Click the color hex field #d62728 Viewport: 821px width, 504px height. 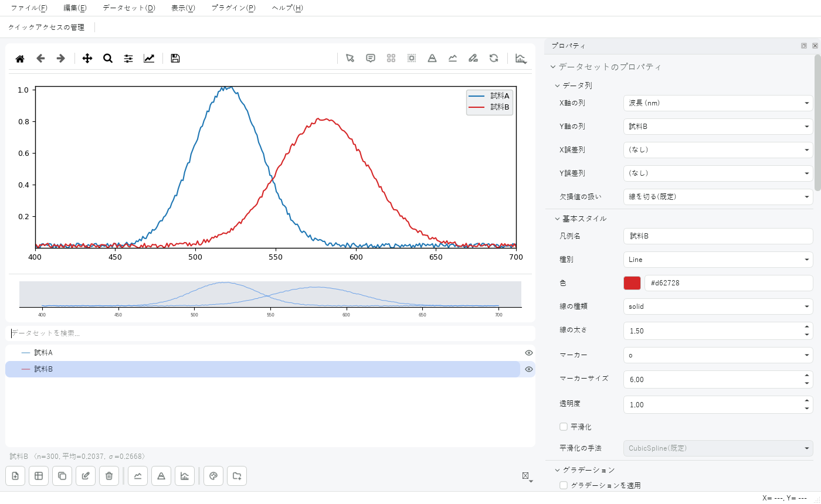(x=729, y=283)
